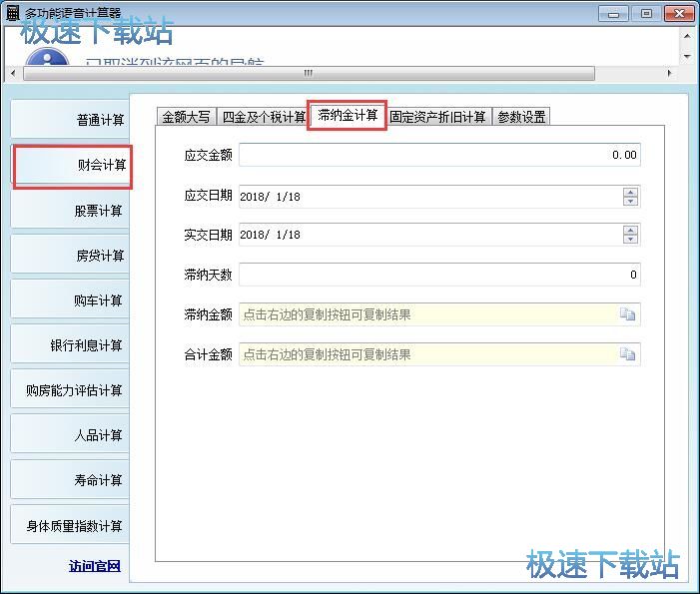Decrease the 应交日期 date with the down spinner
This screenshot has height=594, width=700.
630,202
